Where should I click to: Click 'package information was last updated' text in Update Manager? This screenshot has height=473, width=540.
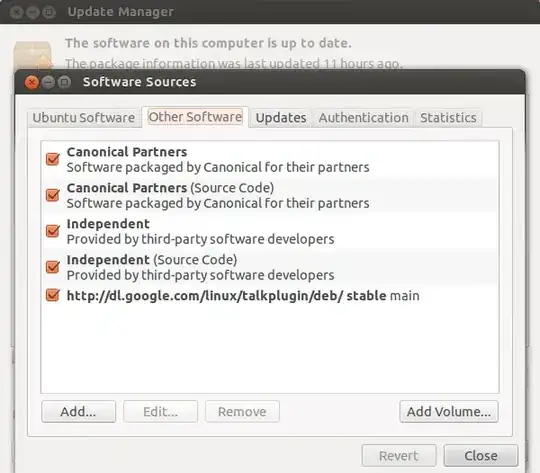coord(233,64)
